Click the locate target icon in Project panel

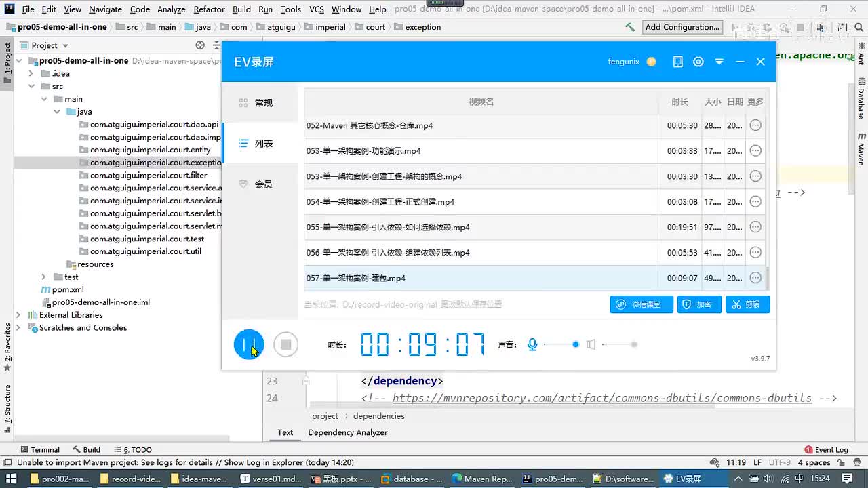point(200,45)
